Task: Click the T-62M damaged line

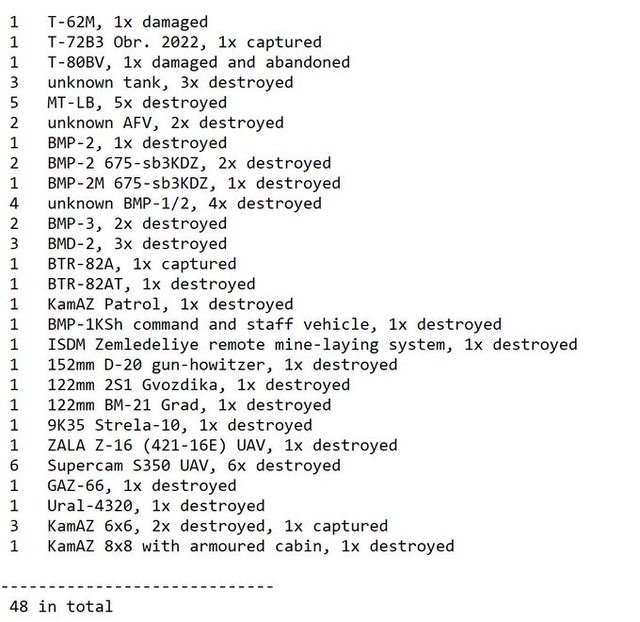Action: [127, 21]
